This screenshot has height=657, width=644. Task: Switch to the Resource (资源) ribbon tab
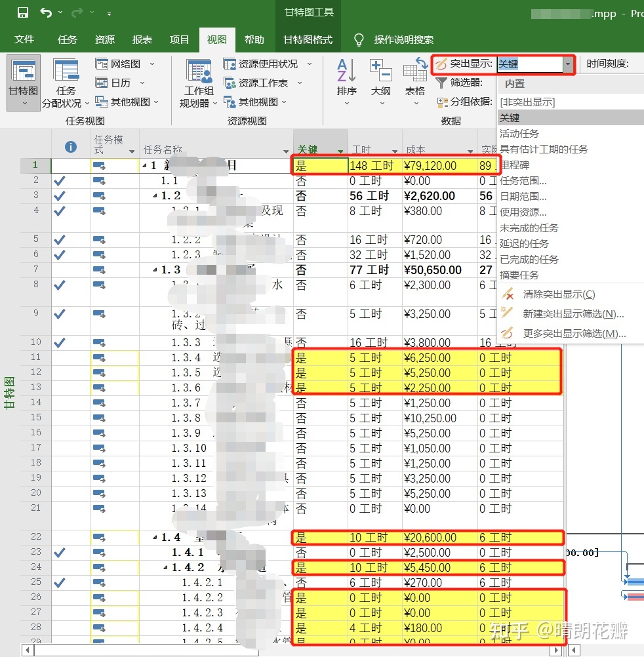(x=105, y=39)
